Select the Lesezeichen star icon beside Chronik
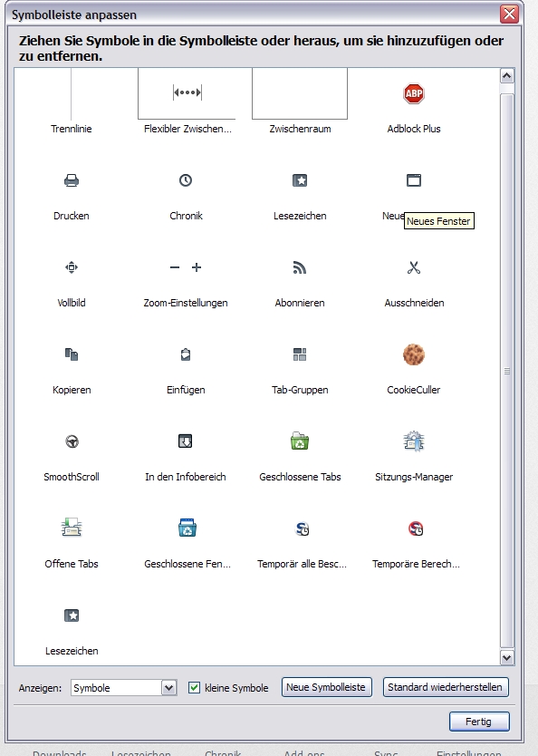Image resolution: width=538 pixels, height=756 pixels. click(x=300, y=180)
